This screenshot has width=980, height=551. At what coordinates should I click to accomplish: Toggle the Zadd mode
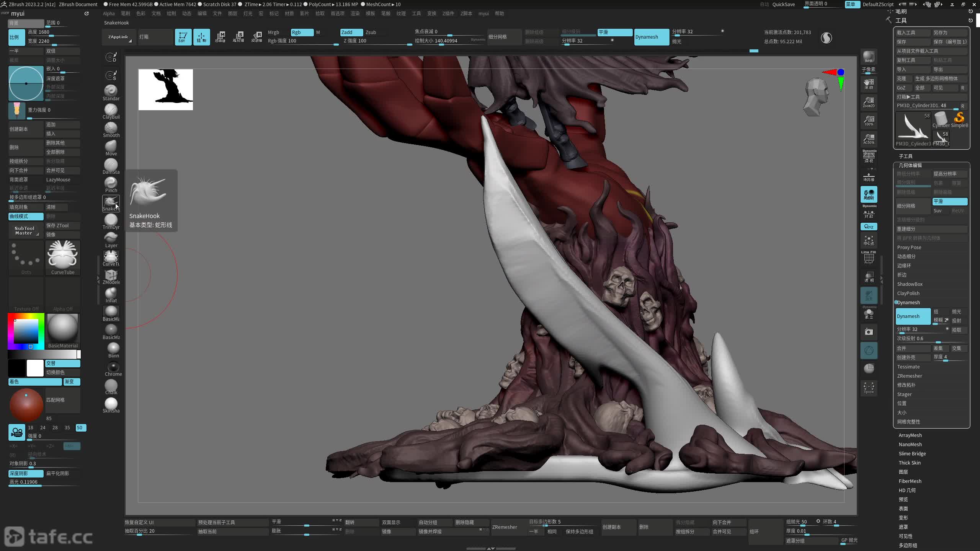point(351,33)
